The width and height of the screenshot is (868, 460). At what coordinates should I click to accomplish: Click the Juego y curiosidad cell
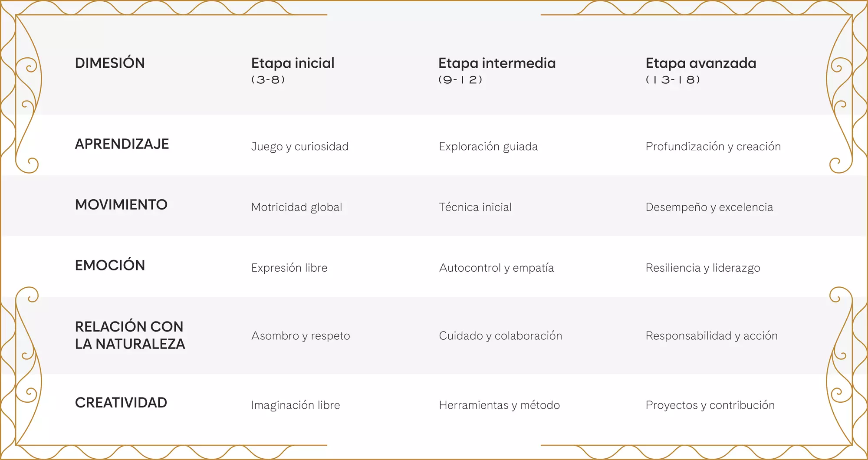299,147
